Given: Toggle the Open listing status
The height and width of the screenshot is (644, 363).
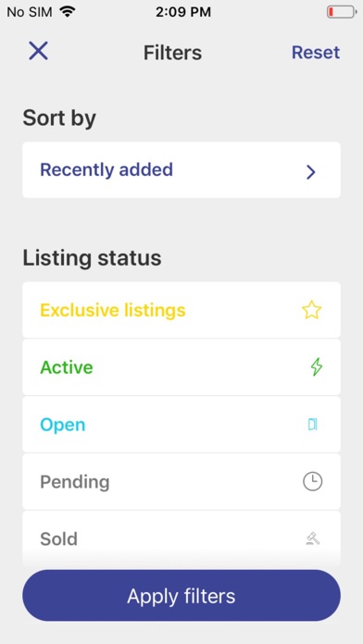Looking at the screenshot, I should (x=181, y=425).
